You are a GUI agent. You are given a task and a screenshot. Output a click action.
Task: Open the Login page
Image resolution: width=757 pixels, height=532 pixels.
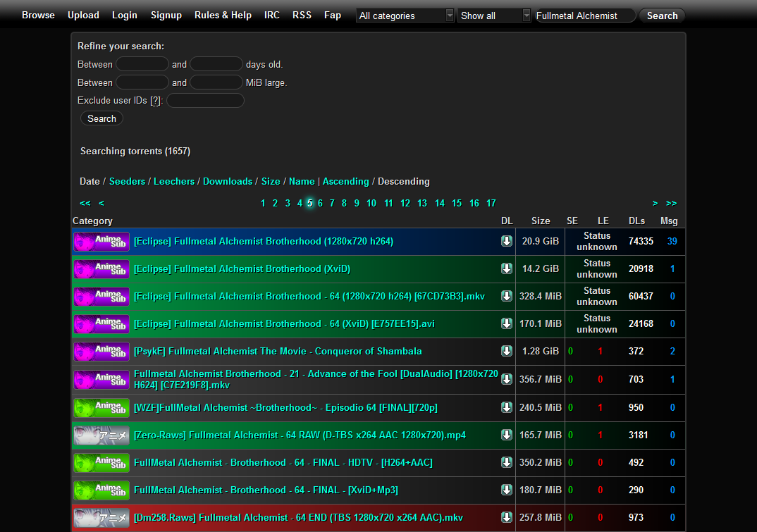pos(125,16)
